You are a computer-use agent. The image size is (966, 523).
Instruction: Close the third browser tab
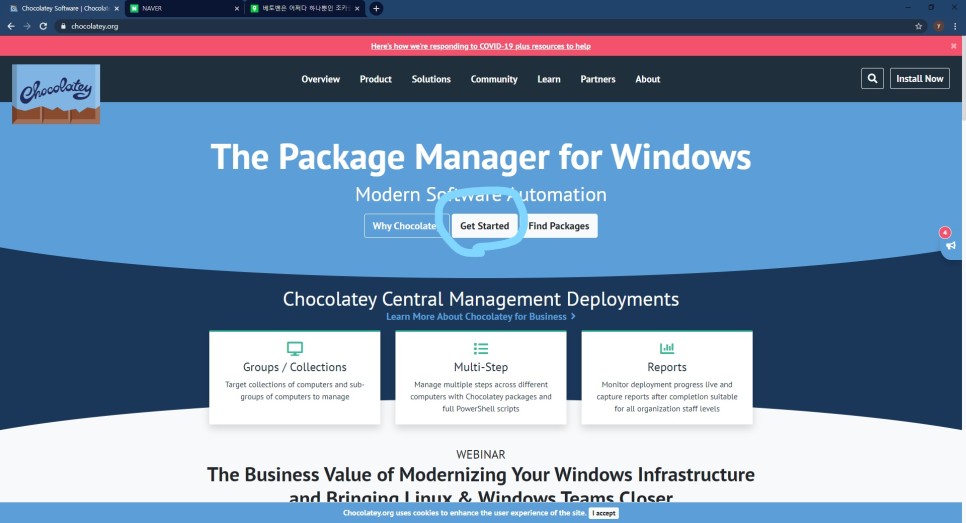357,9
